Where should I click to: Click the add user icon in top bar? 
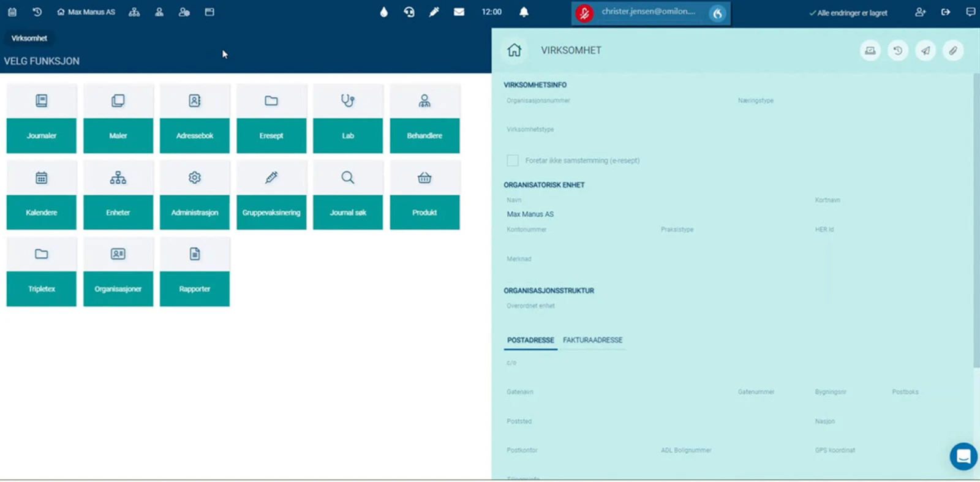(920, 12)
